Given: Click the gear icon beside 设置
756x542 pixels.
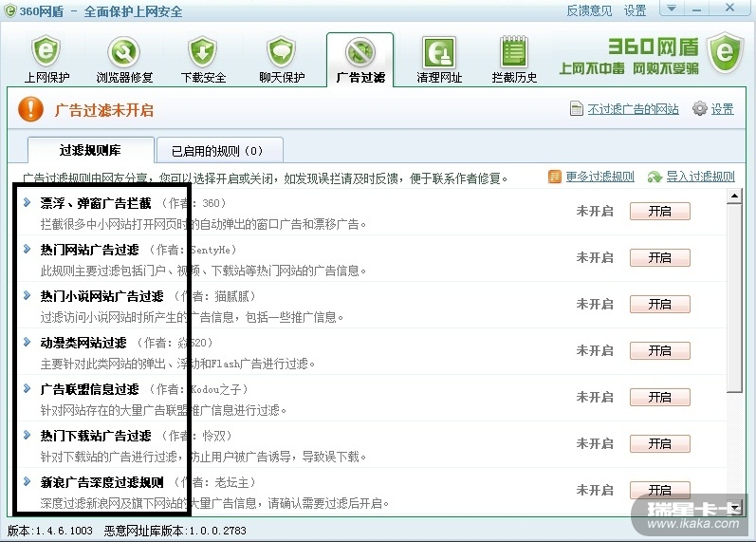Looking at the screenshot, I should click(x=700, y=108).
